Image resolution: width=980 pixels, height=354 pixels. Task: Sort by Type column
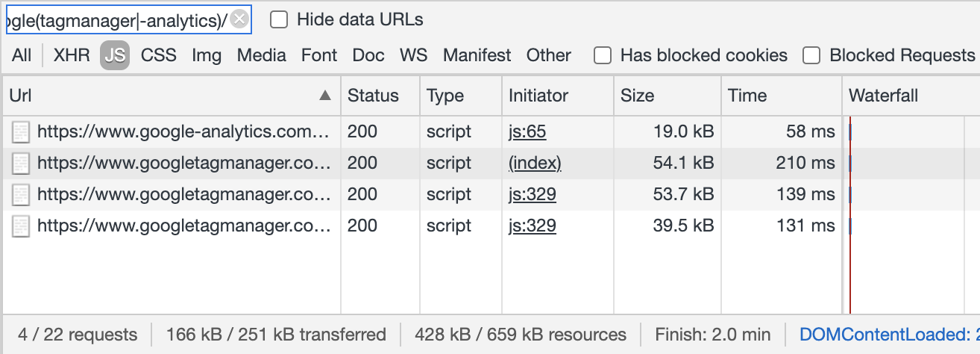click(x=461, y=96)
